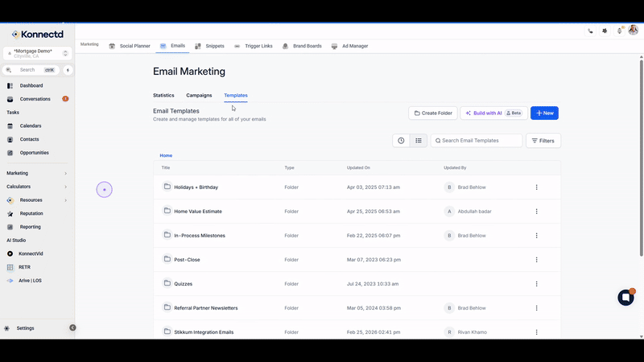Open options menu for Post-Close
This screenshot has height=362, width=644.
point(536,260)
